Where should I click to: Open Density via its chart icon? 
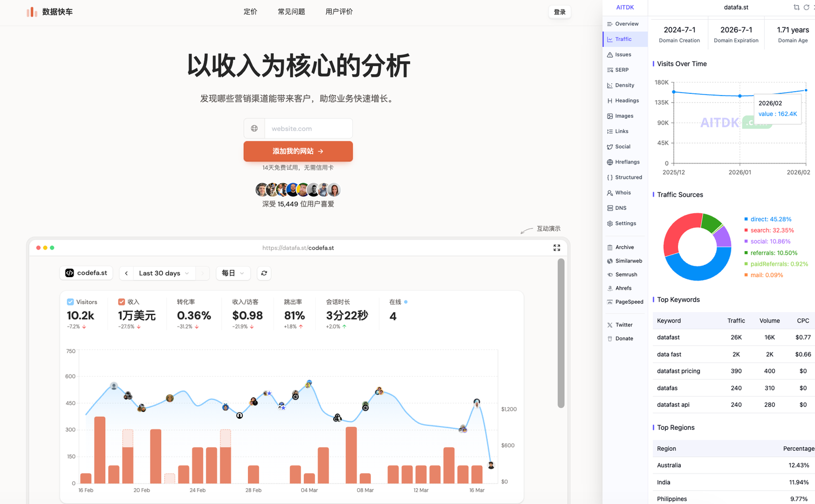tap(610, 85)
